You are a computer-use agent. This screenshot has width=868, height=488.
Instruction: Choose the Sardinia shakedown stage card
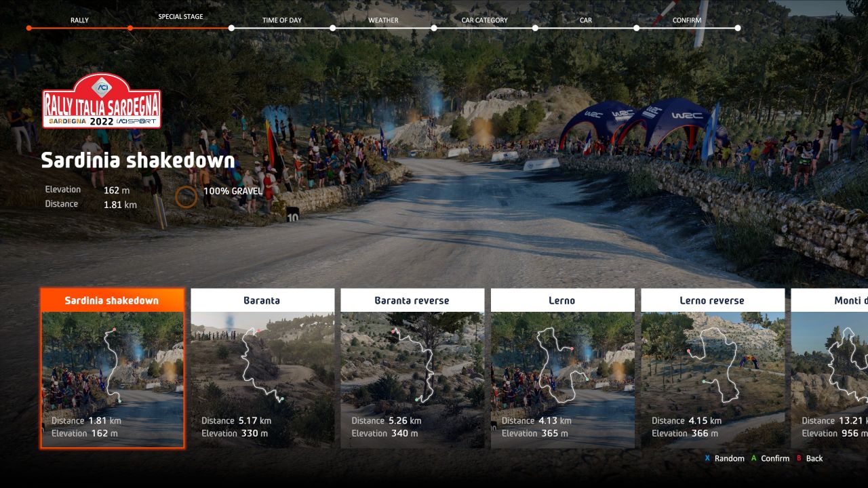pyautogui.click(x=113, y=380)
